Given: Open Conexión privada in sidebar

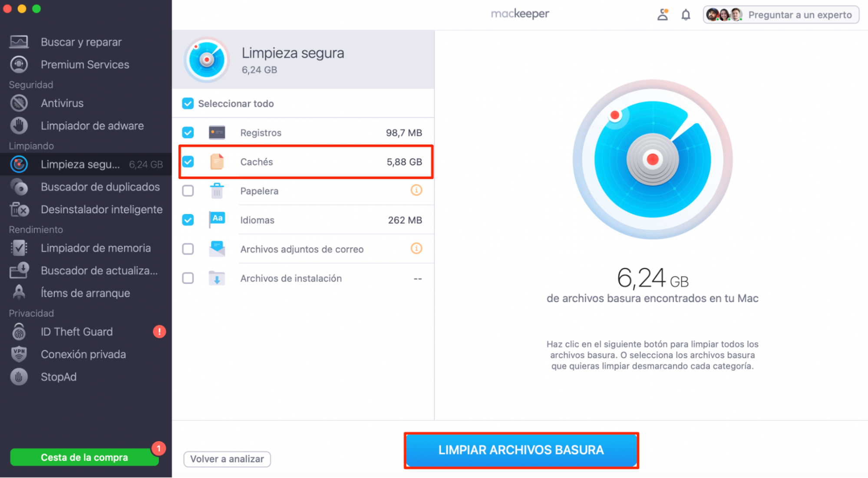Looking at the screenshot, I should coord(86,354).
